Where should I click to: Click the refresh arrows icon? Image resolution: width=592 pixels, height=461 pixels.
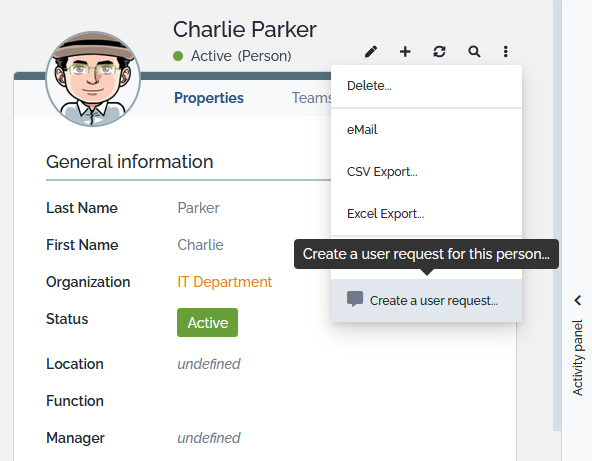(x=439, y=51)
